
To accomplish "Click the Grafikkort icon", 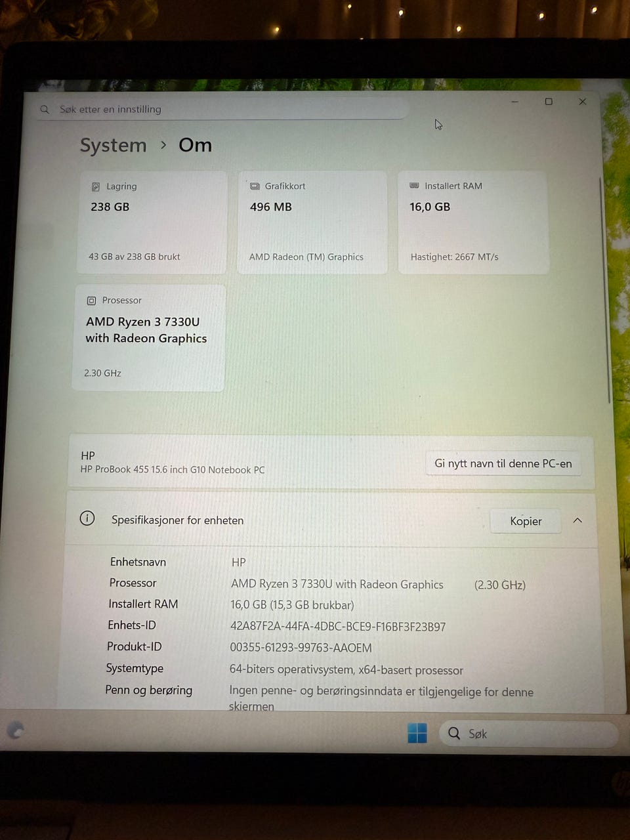I will [x=255, y=186].
